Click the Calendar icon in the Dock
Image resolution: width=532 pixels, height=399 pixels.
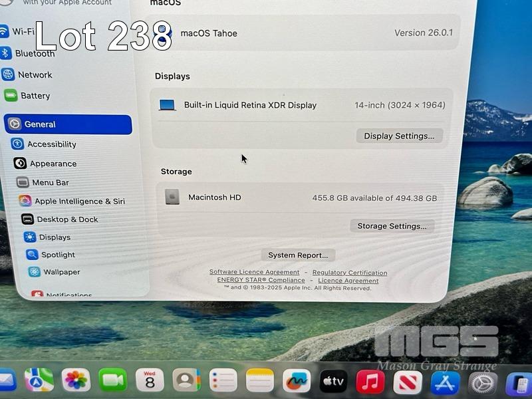click(x=150, y=380)
